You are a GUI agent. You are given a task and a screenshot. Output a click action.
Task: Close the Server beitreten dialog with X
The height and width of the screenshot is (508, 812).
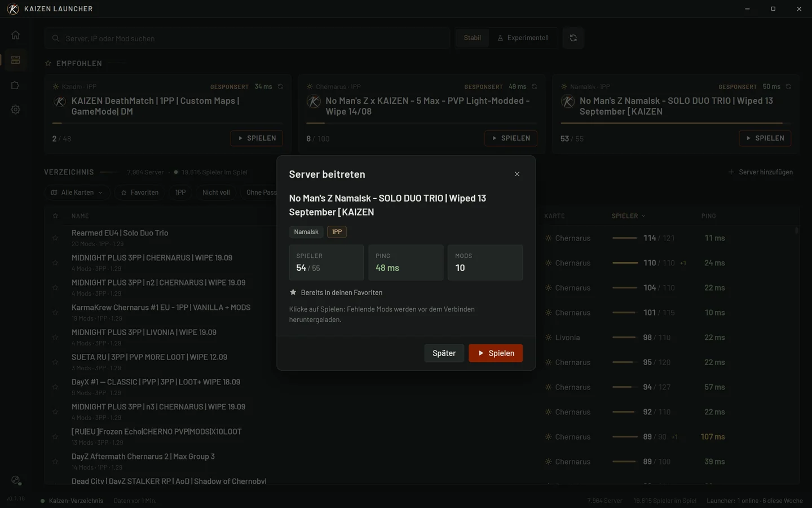(517, 174)
